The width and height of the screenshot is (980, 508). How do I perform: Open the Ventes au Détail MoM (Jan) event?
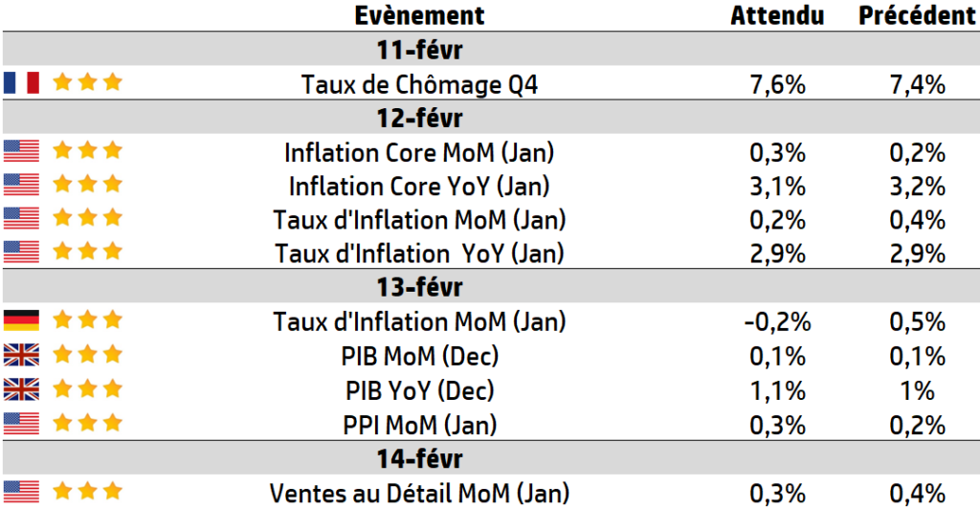[x=419, y=493]
